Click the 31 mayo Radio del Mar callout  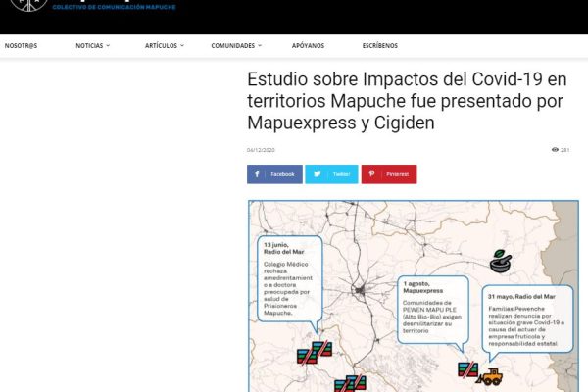point(527,318)
